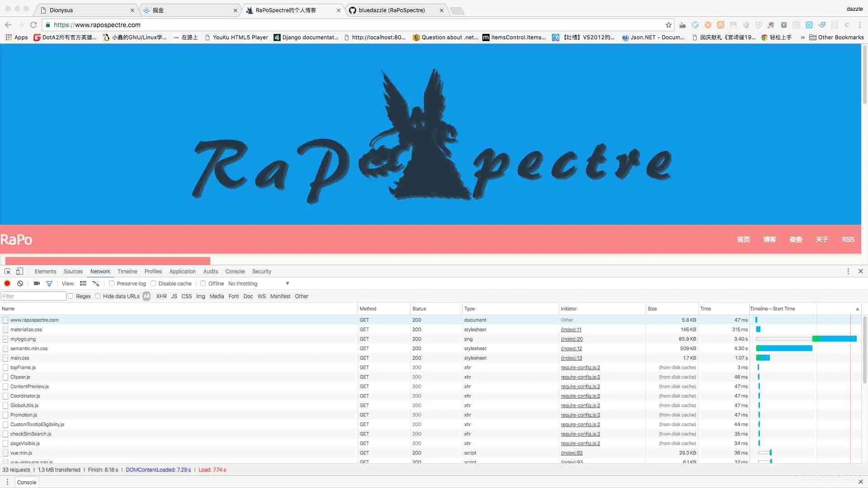Toggle capture screenshots camera icon

pos(37,284)
